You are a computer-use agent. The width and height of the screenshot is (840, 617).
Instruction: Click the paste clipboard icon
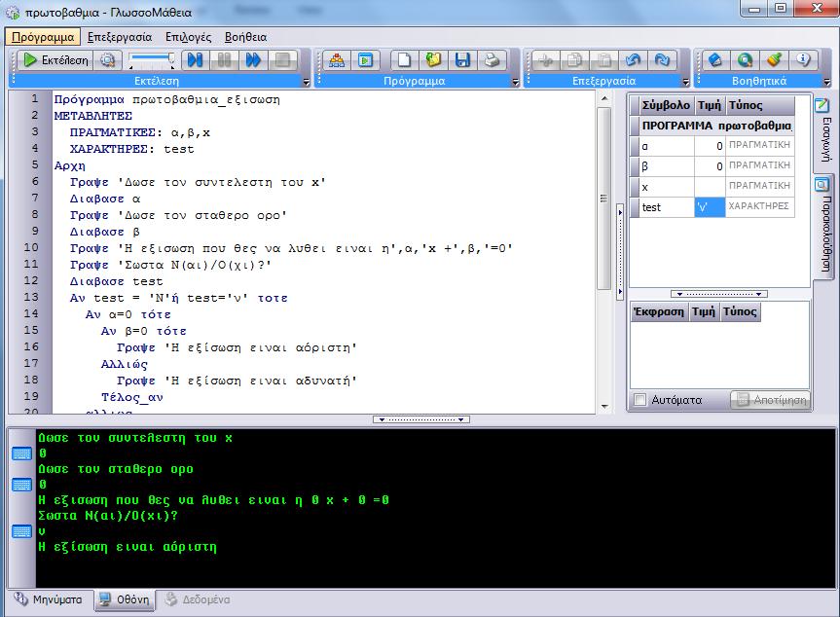point(603,60)
